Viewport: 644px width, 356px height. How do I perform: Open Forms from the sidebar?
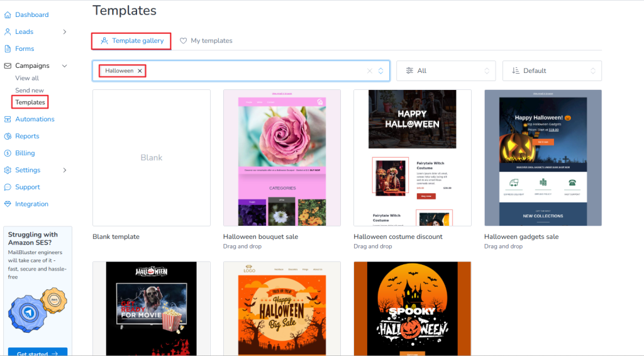click(x=25, y=48)
